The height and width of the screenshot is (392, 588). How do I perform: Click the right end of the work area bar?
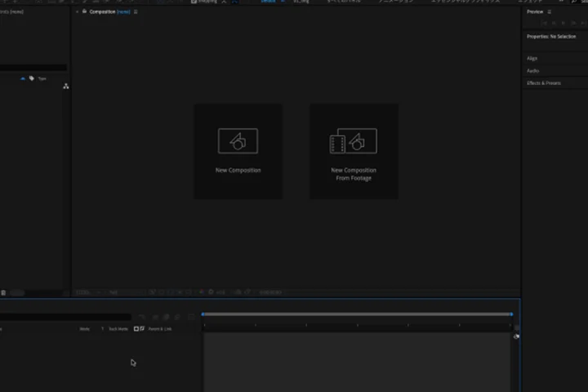(511, 314)
